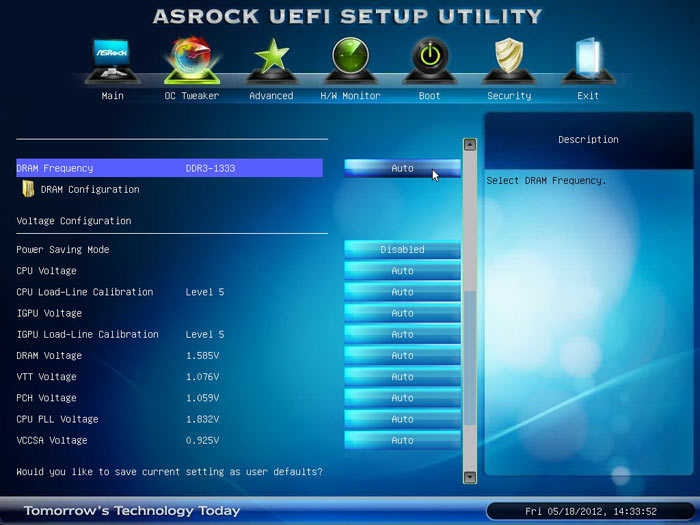Change Power Saving Mode Disabled option
The width and height of the screenshot is (700, 525).
(402, 250)
